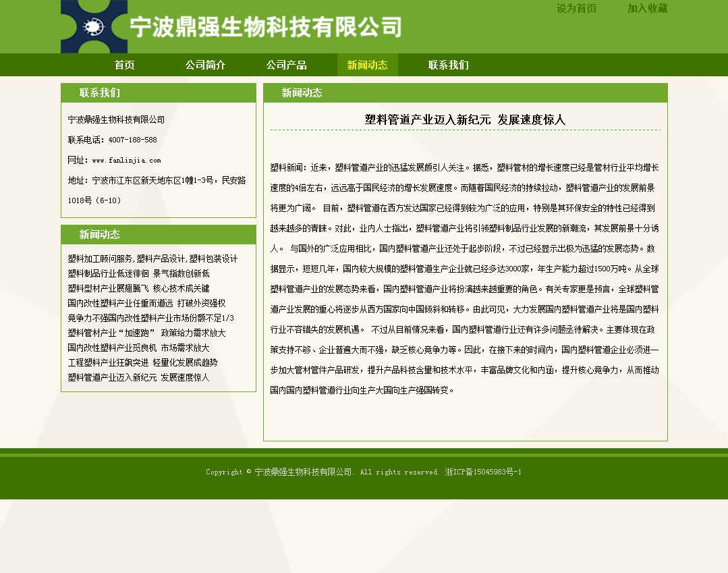Read the 塑料型材产业展翅腾飞 article
The width and height of the screenshot is (728, 573).
point(138,288)
